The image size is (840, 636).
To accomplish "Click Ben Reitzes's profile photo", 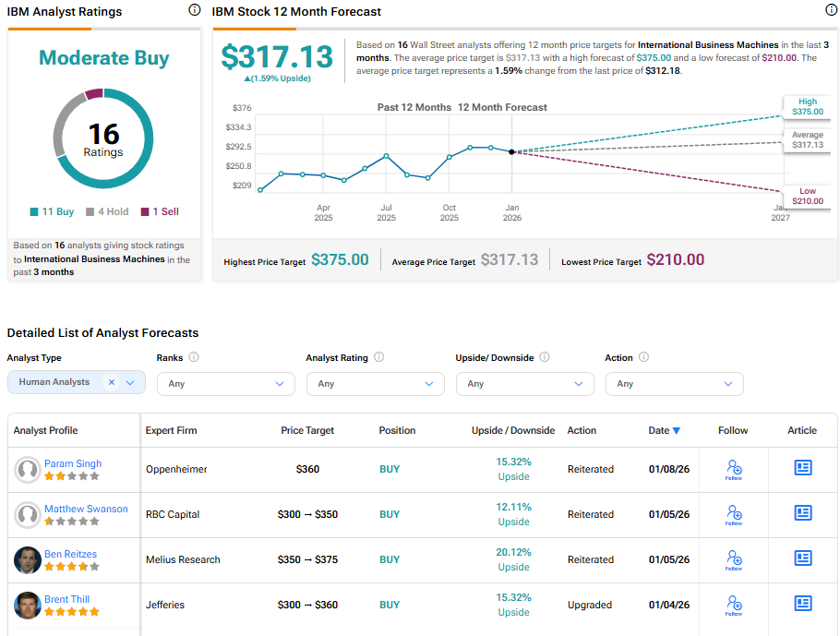I will [28, 560].
